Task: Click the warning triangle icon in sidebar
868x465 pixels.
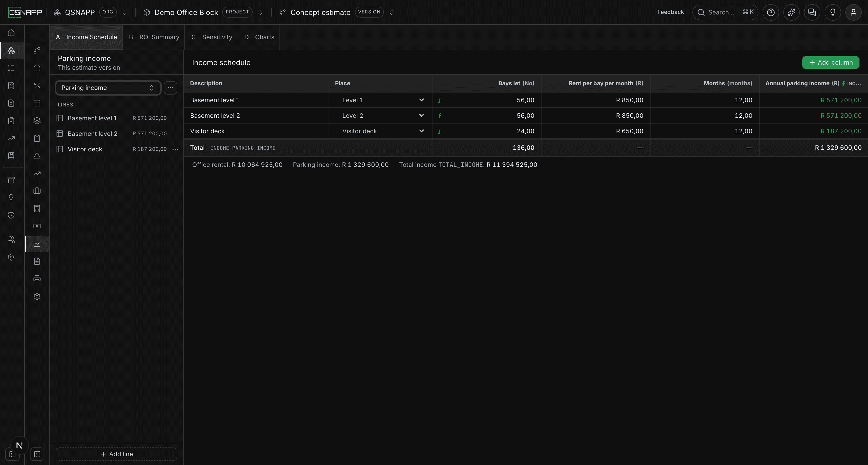Action: pos(37,156)
